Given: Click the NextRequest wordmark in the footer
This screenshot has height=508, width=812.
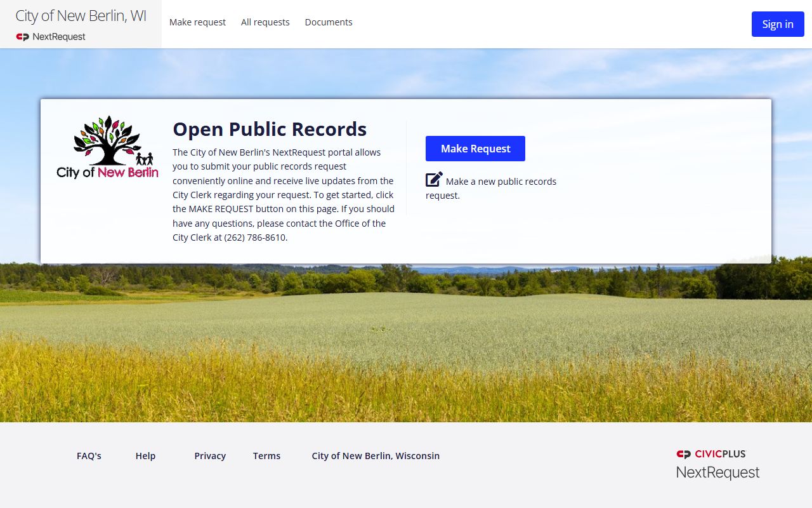Looking at the screenshot, I should click(717, 472).
